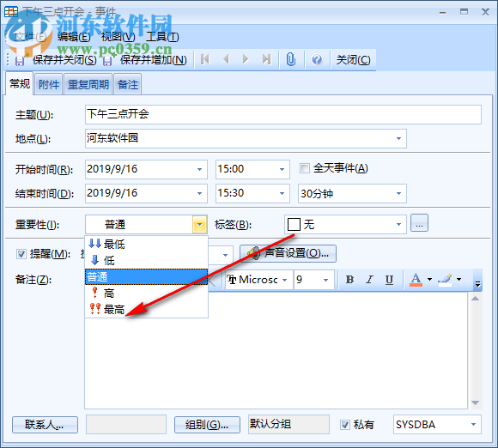Click the subject (主题) input field

tap(283, 114)
